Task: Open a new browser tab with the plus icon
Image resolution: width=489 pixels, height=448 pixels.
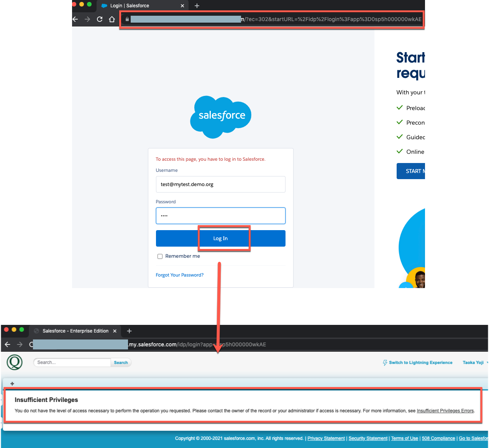Action: pyautogui.click(x=197, y=5)
